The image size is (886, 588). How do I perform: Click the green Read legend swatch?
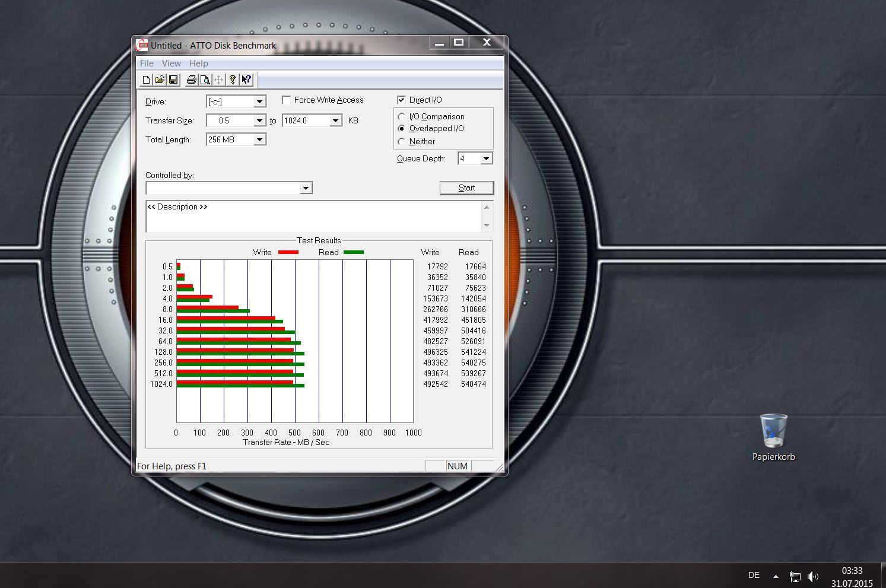click(354, 252)
